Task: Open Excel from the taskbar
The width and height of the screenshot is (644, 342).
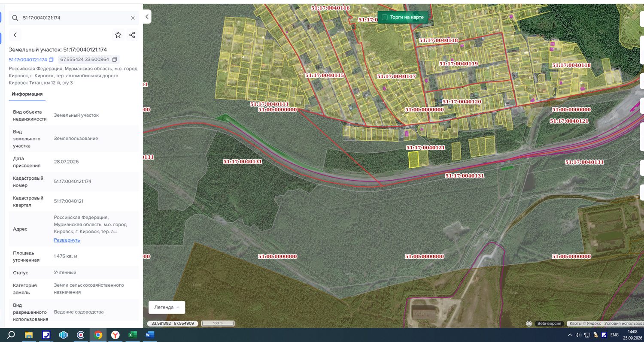Action: [x=132, y=335]
